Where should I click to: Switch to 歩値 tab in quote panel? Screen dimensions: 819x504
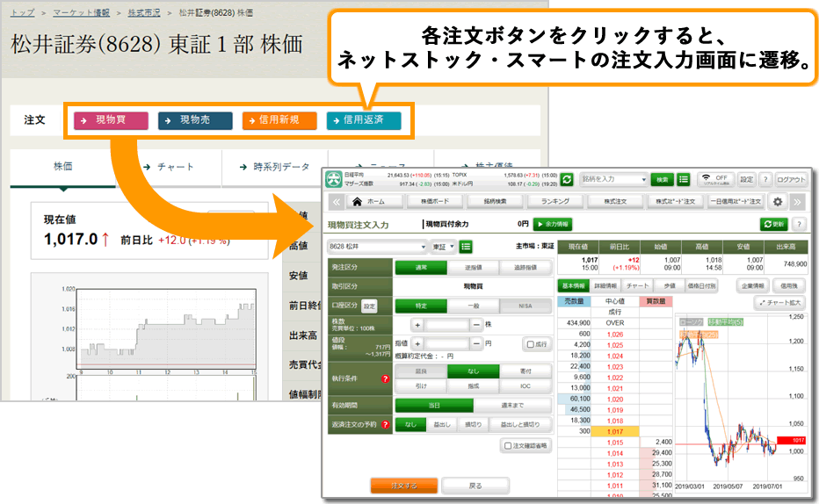669,286
